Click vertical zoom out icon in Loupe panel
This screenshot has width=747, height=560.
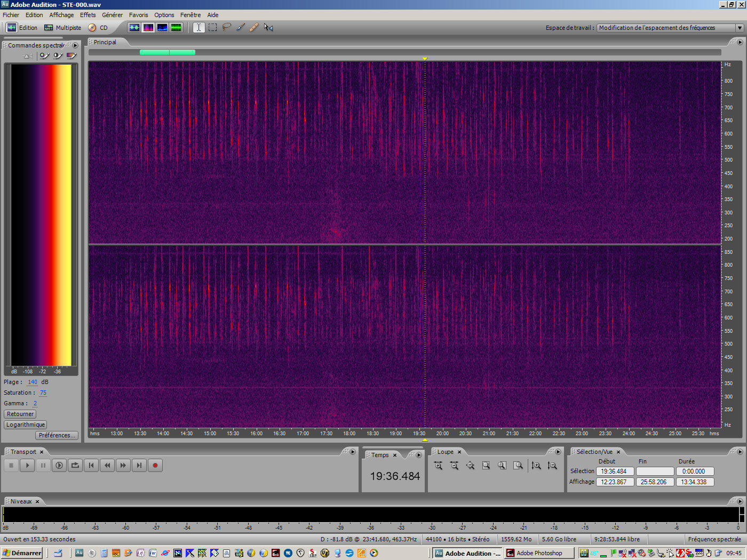[x=552, y=465]
